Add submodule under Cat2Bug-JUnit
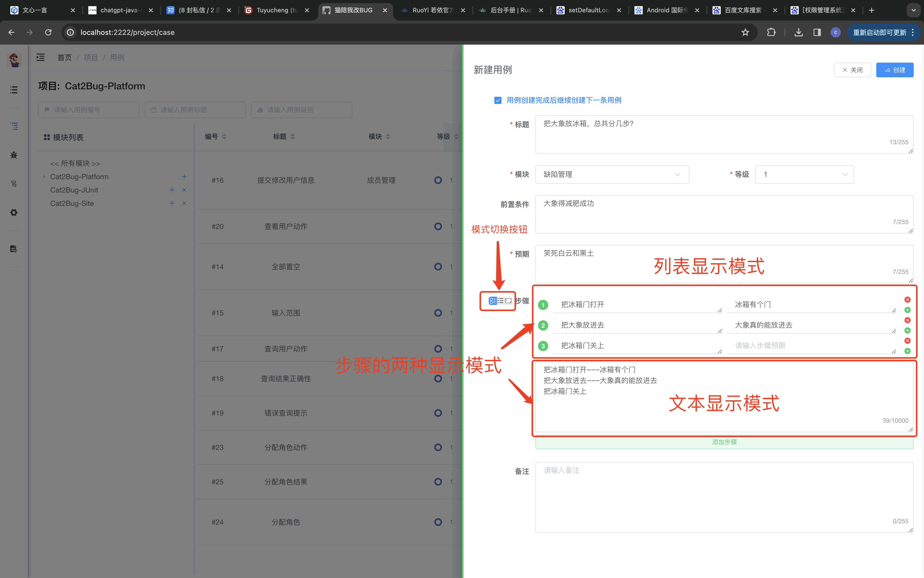Screen dimensions: 924x578 click(x=172, y=190)
